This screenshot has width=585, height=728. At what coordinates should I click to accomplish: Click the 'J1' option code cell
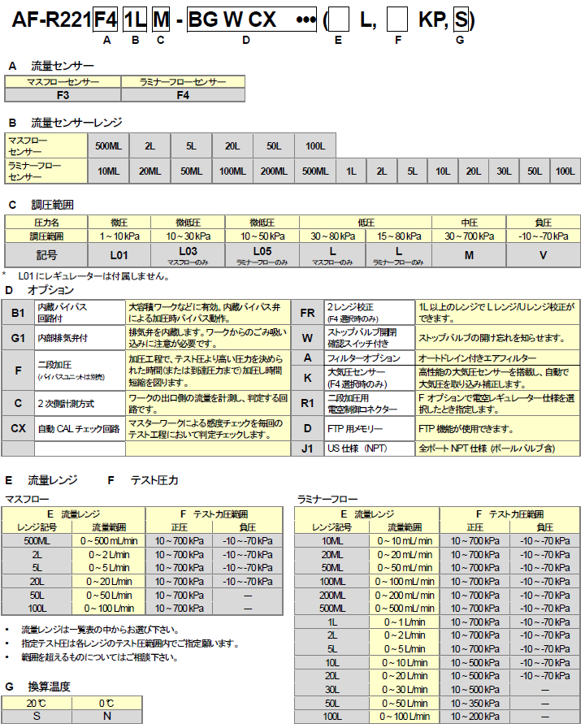(307, 448)
